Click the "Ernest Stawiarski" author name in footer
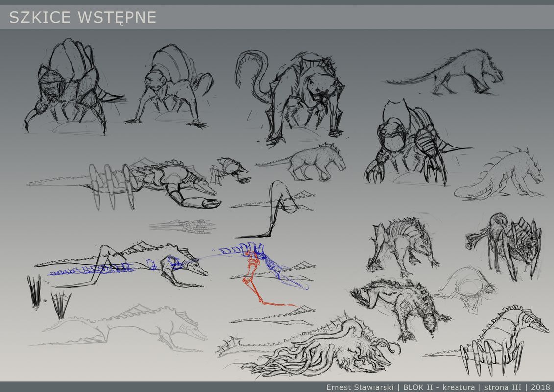 click(x=360, y=387)
